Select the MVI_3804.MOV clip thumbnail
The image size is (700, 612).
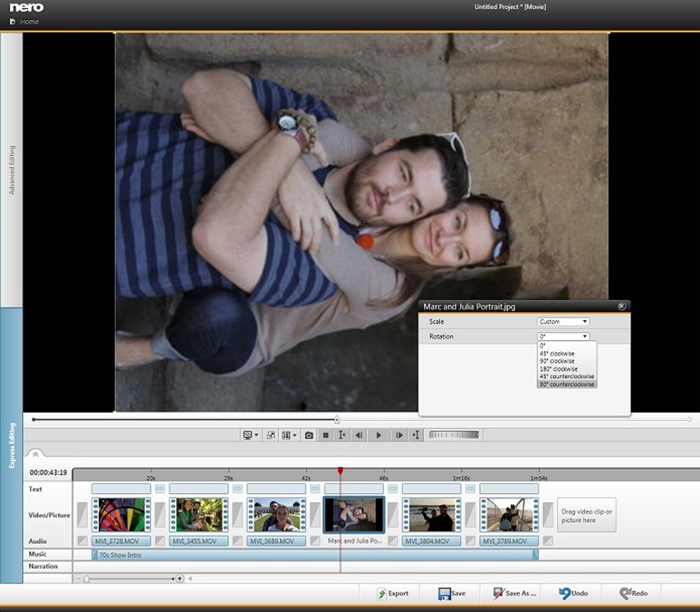[431, 515]
